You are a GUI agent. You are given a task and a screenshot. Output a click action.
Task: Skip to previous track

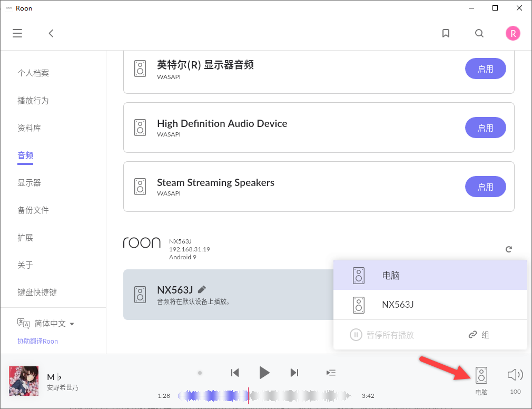235,373
